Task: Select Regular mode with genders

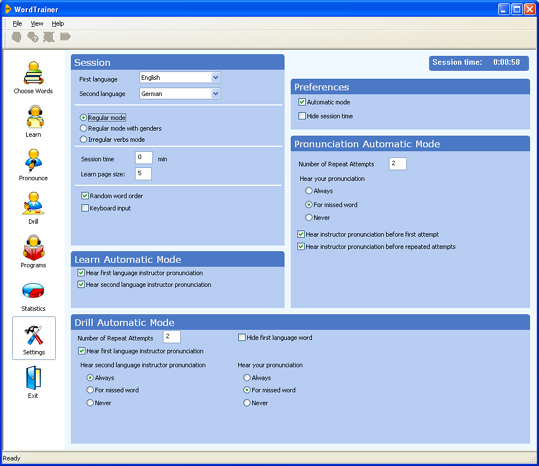Action: pyautogui.click(x=83, y=128)
